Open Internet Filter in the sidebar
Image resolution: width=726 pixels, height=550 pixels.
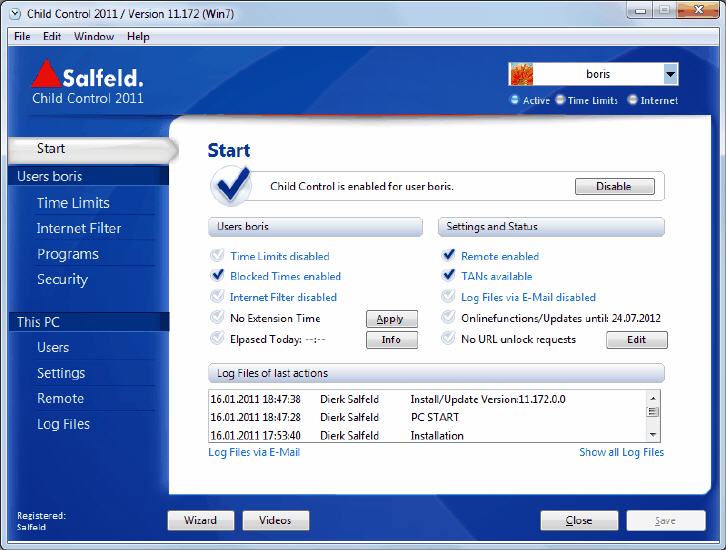[x=79, y=228]
